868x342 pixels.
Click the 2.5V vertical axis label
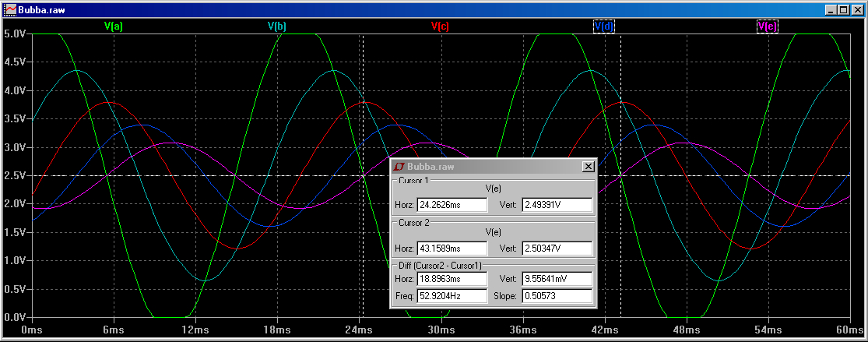16,176
